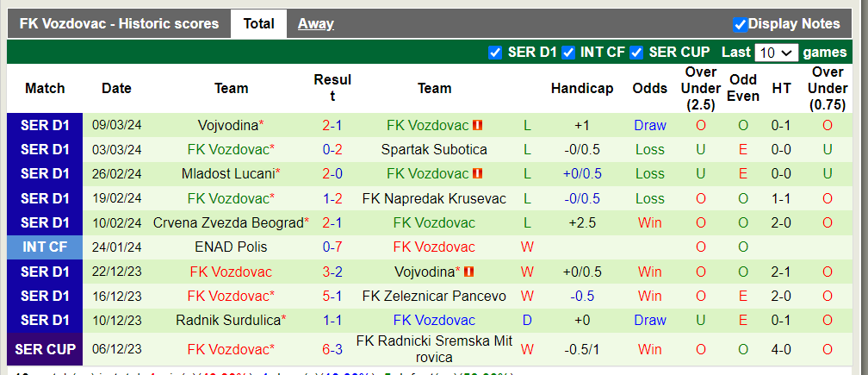The height and width of the screenshot is (375, 868).
Task: Select the Total tab
Action: coord(258,24)
